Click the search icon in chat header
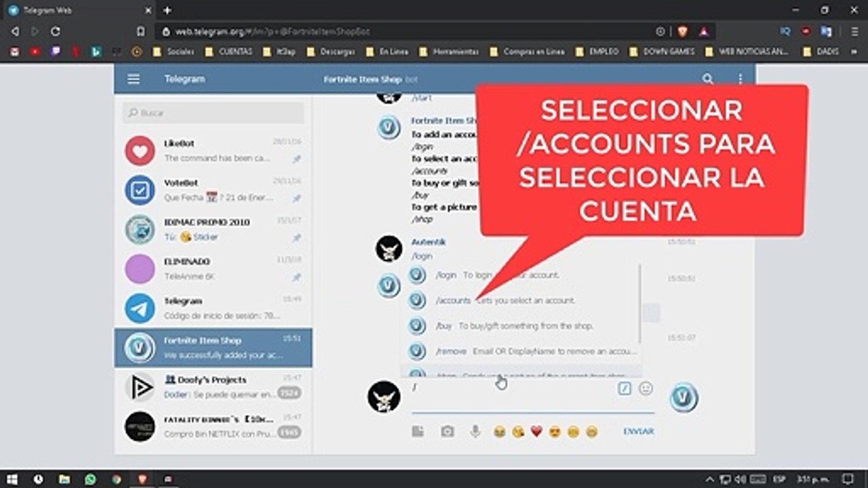This screenshot has height=488, width=868. point(708,79)
